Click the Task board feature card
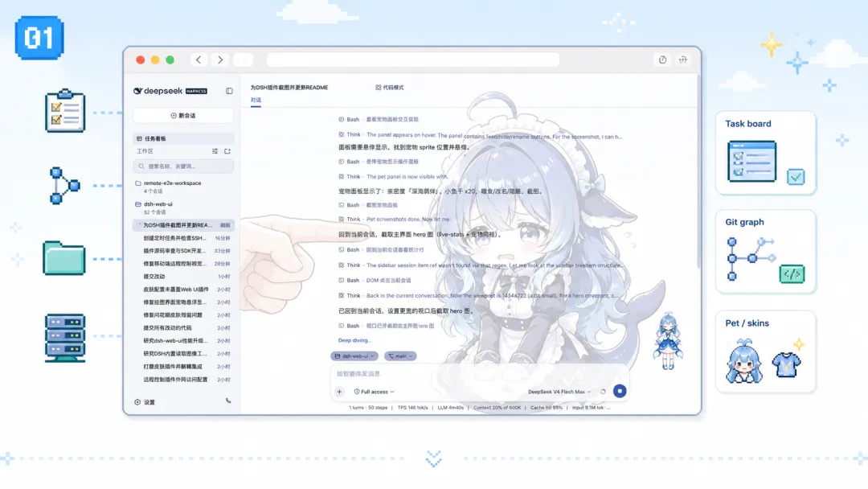 [766, 153]
